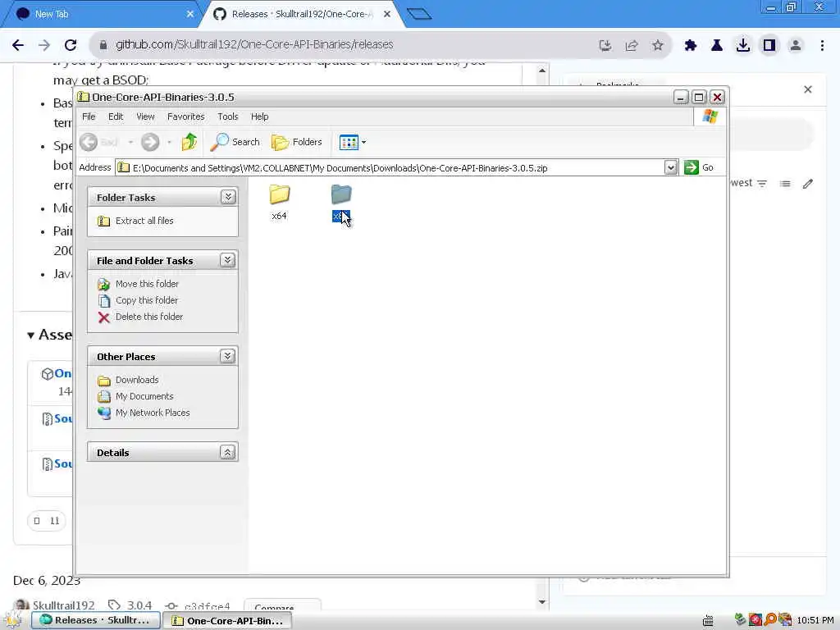840x630 pixels.
Task: Select the highlighted folder beside x64
Action: click(x=340, y=202)
